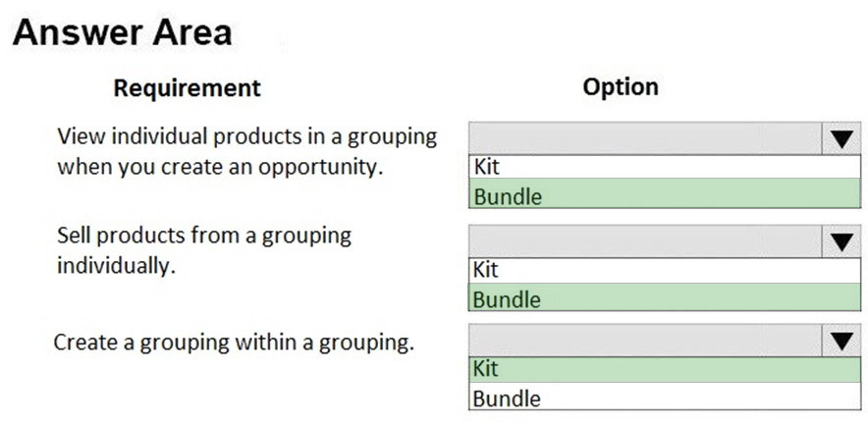
Task: Open the dropdown arrow for the grouping within a grouping requirement
Action: (841, 341)
